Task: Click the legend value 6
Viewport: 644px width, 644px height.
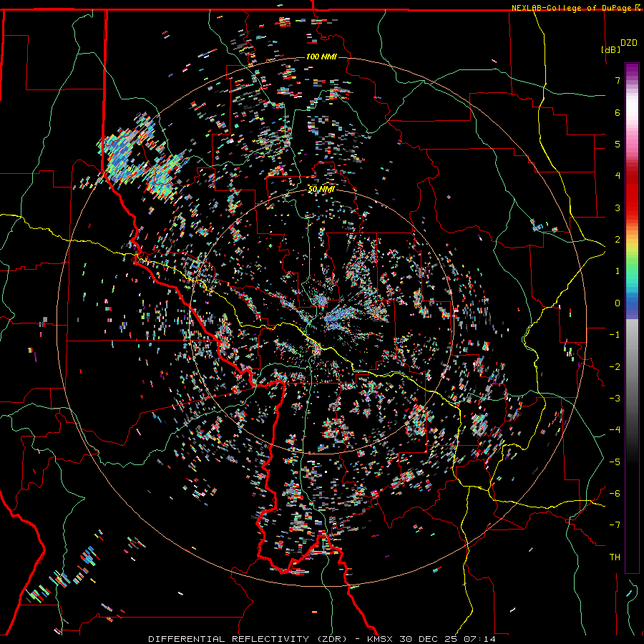Action: tap(618, 112)
